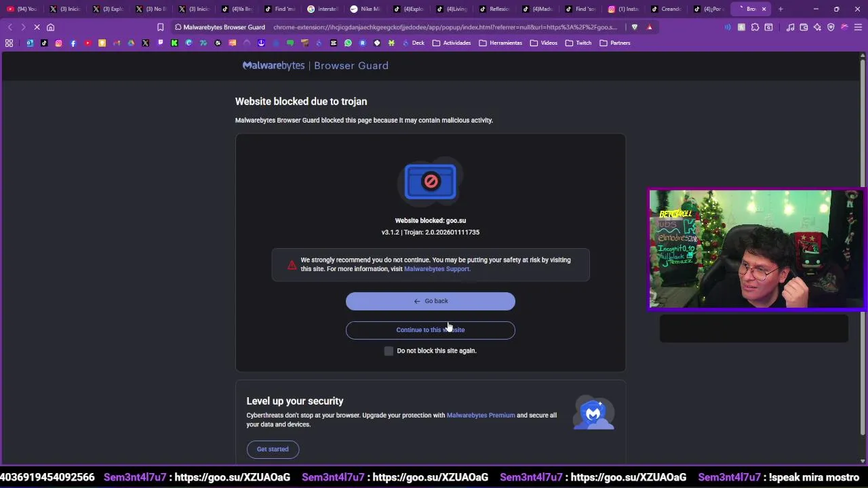Open the Deck bookmark

(412, 43)
